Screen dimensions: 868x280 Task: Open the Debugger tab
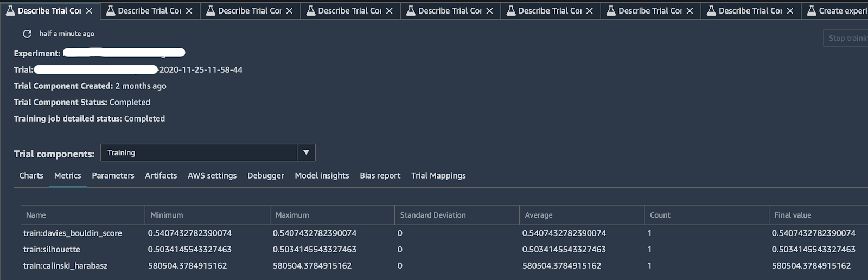coord(265,176)
